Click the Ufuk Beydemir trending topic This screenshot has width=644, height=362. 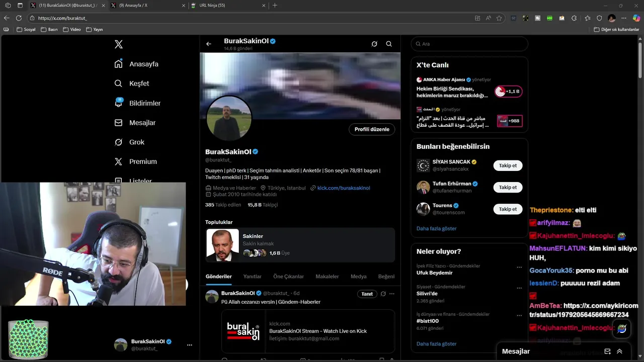(435, 273)
